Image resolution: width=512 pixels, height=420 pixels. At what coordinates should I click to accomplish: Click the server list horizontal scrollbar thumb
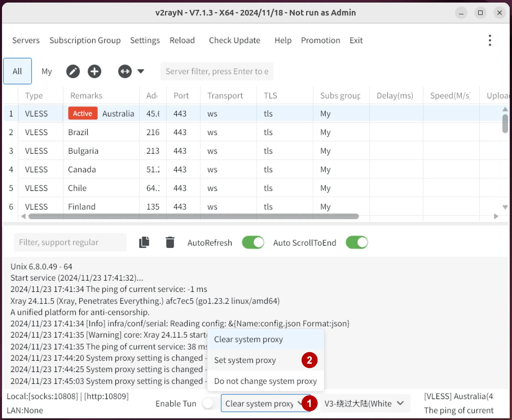coord(194,216)
